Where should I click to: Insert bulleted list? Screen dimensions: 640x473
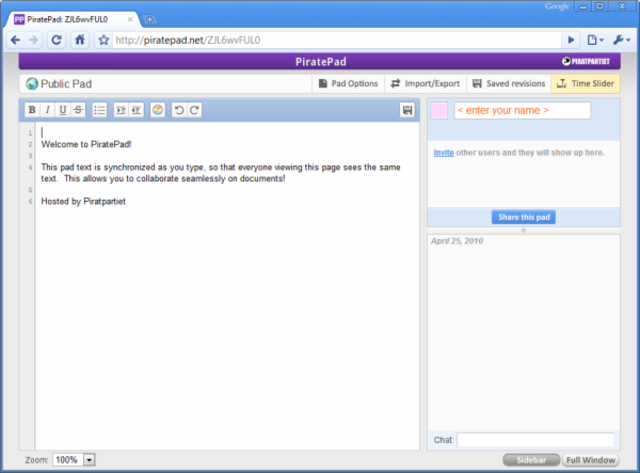(100, 110)
